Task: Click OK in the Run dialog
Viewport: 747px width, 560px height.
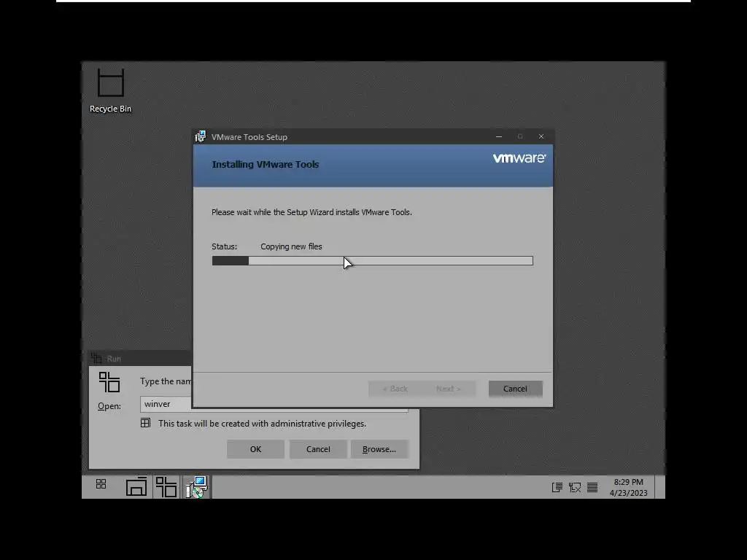Action: 255,449
